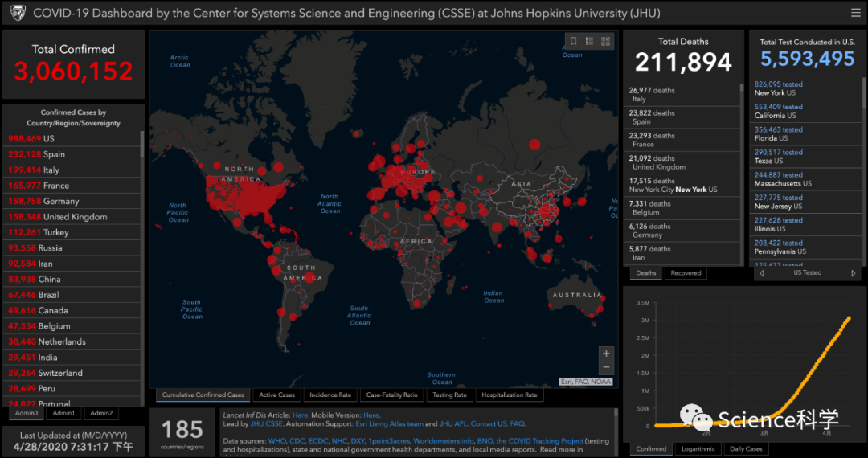Select the Admin2 tab

tap(101, 413)
